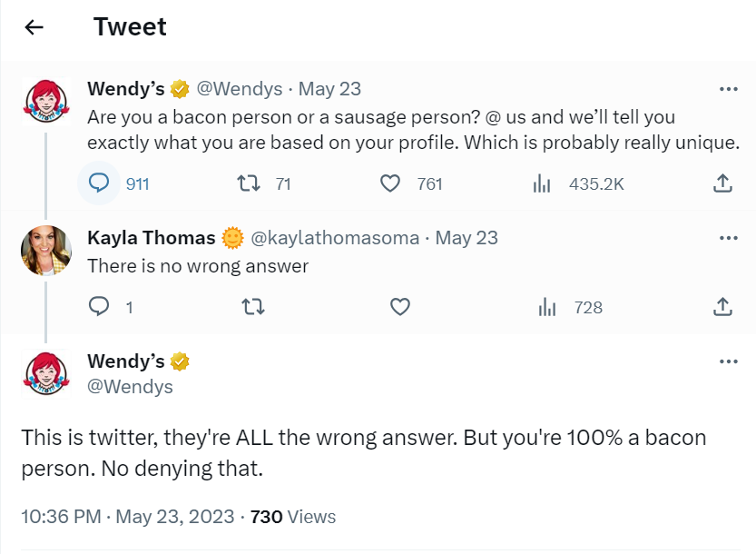Click the retweet icon showing 71 retweets

point(245,183)
